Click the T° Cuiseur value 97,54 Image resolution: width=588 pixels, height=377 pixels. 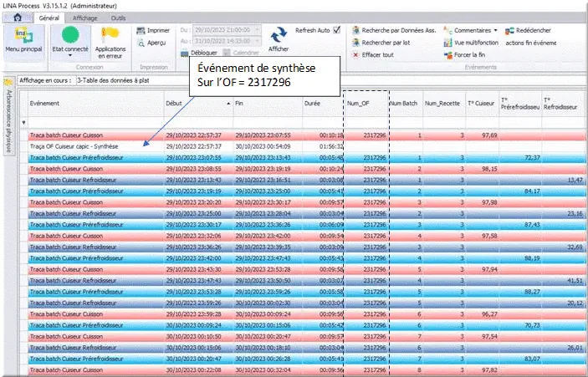click(489, 337)
